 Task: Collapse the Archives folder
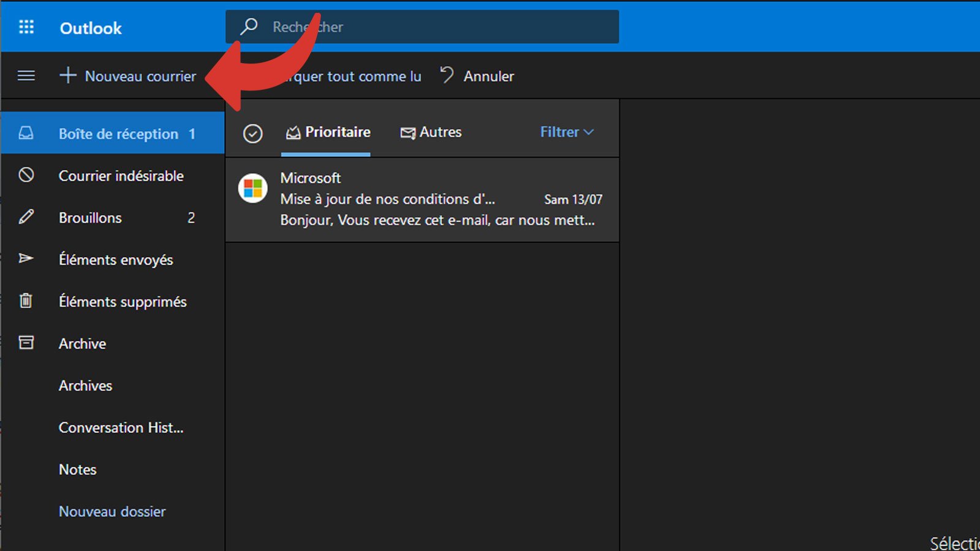(85, 386)
